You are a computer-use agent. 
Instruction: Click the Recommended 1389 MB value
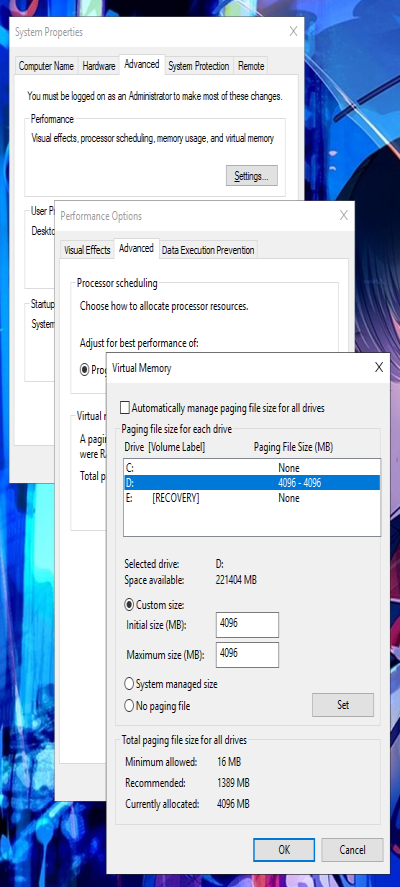234,783
